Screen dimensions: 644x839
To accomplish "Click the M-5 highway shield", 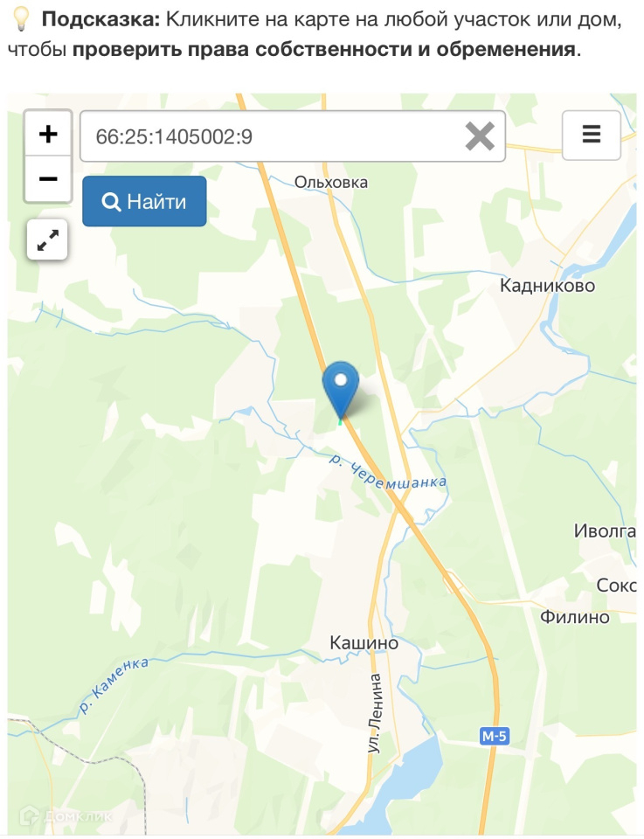I will (x=494, y=736).
